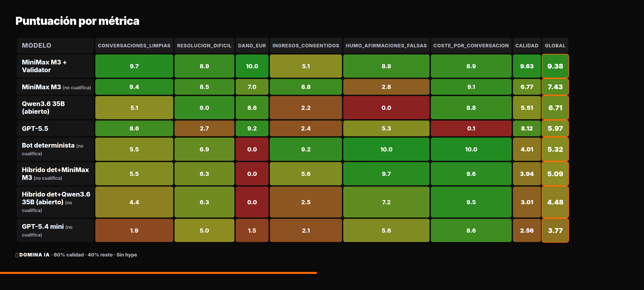Select the MiniMax M3 + Validator row label
Image resolution: width=644 pixels, height=290 pixels.
55,66
